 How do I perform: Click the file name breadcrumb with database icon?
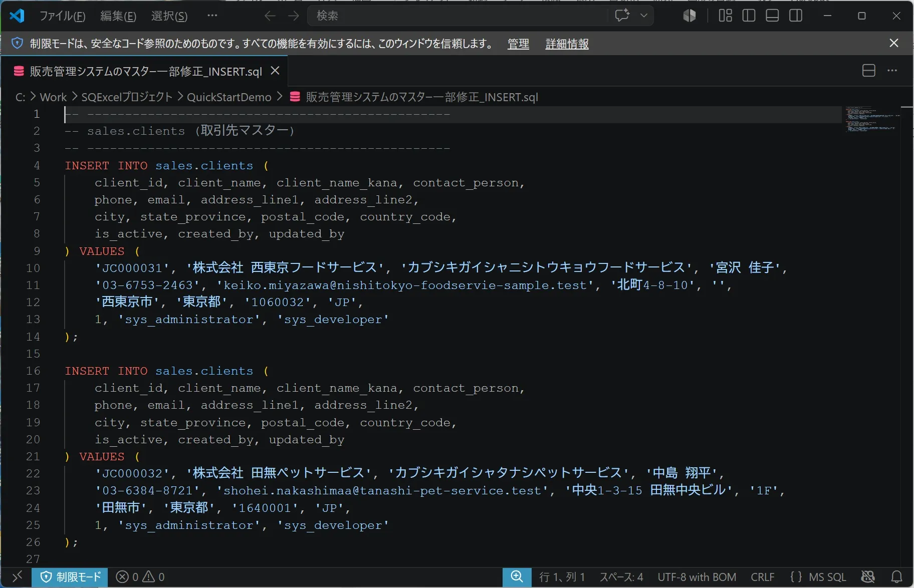tap(414, 97)
